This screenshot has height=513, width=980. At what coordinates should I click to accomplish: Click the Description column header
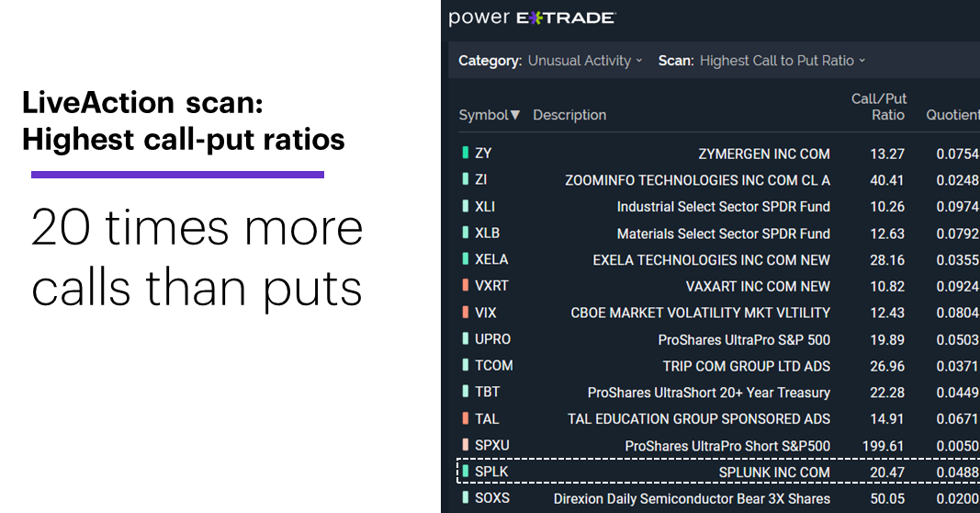(569, 115)
